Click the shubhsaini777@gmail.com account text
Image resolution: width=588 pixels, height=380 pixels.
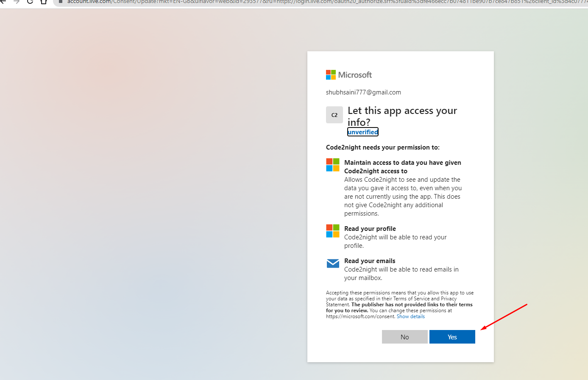[363, 92]
